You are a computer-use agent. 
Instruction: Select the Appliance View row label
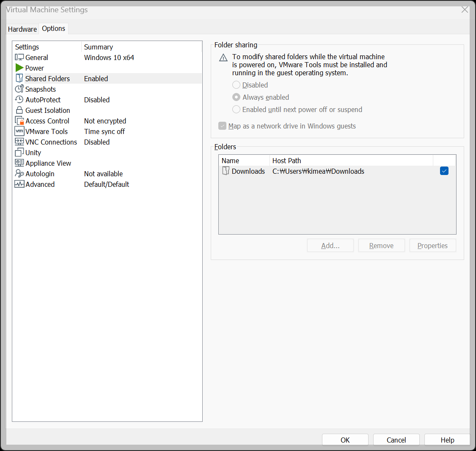pos(48,163)
